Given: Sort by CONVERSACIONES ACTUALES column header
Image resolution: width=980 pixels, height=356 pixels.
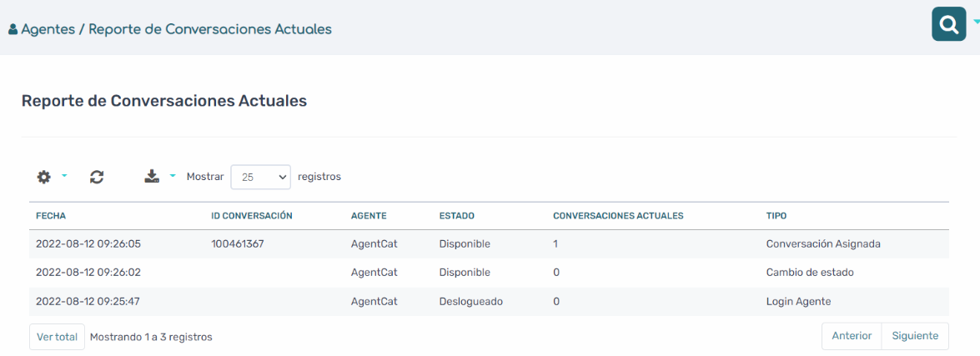Looking at the screenshot, I should (x=618, y=215).
